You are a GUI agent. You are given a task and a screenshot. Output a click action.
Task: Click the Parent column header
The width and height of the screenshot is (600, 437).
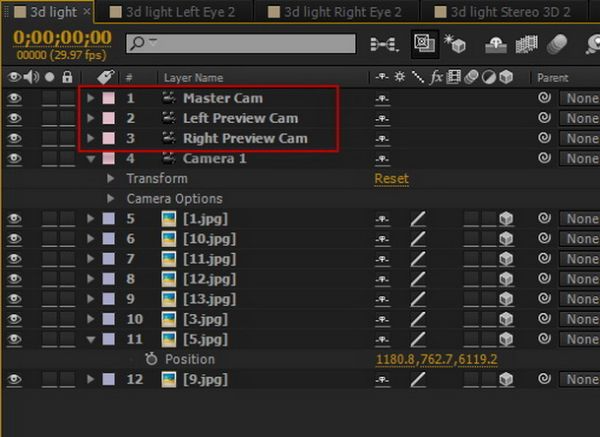[x=553, y=78]
